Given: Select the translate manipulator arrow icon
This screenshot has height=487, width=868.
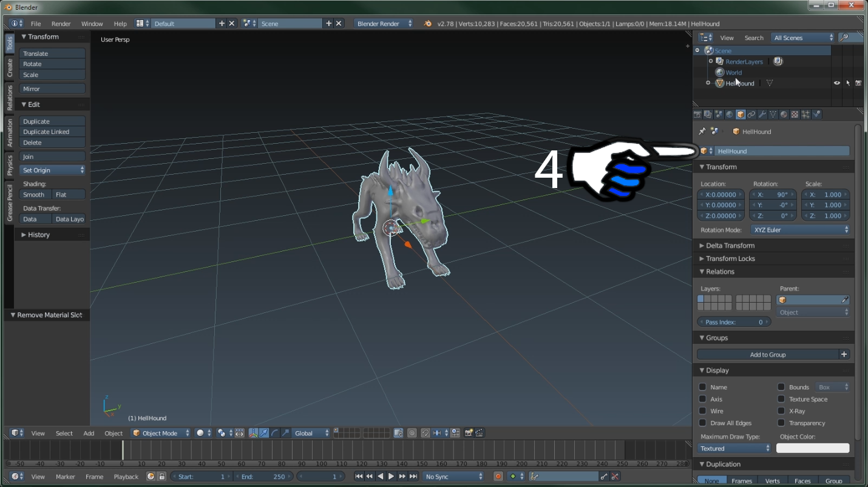Looking at the screenshot, I should pyautogui.click(x=264, y=433).
